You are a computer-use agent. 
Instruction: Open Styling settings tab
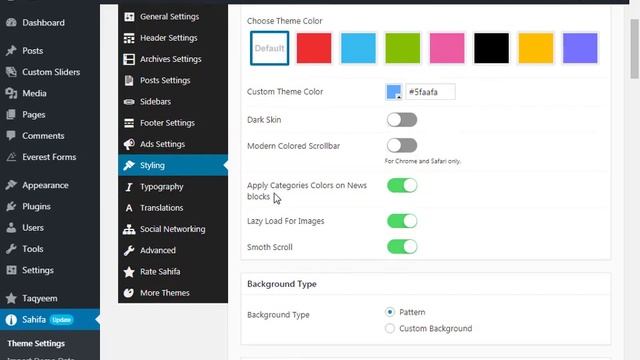pyautogui.click(x=173, y=165)
